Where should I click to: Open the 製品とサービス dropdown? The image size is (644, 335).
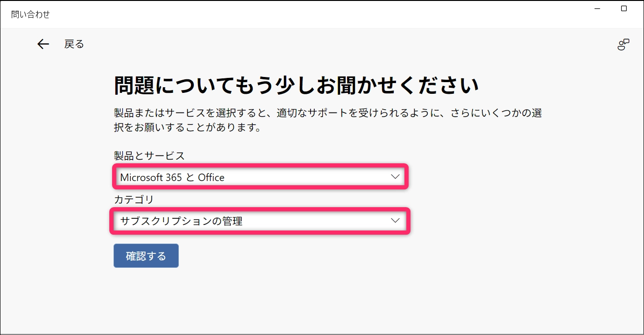[x=260, y=177]
